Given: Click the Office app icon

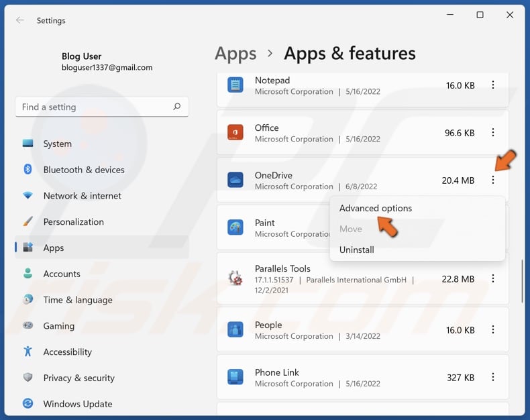Looking at the screenshot, I should tap(235, 133).
